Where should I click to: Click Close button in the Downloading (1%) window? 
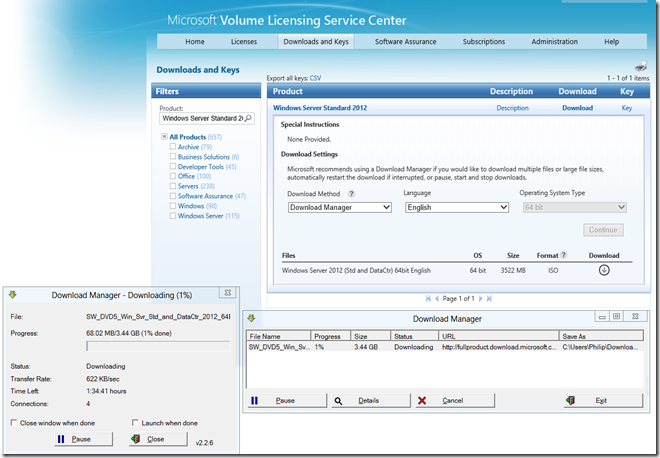(158, 439)
